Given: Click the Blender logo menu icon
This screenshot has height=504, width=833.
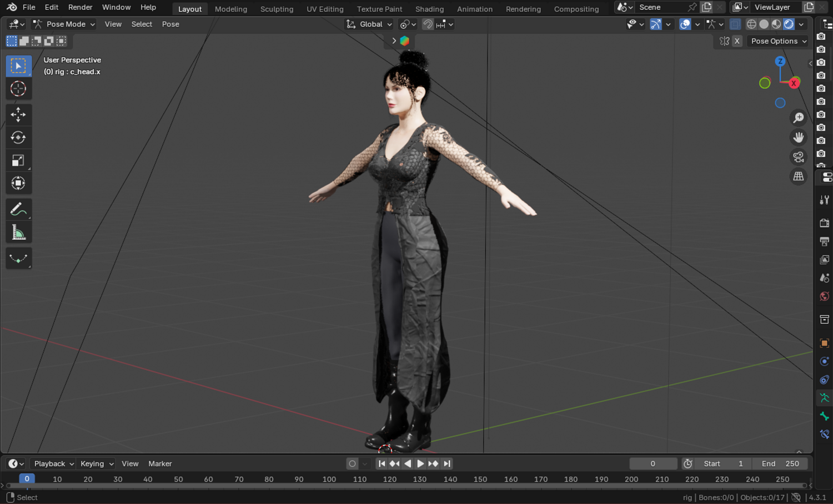Looking at the screenshot, I should 12,7.
